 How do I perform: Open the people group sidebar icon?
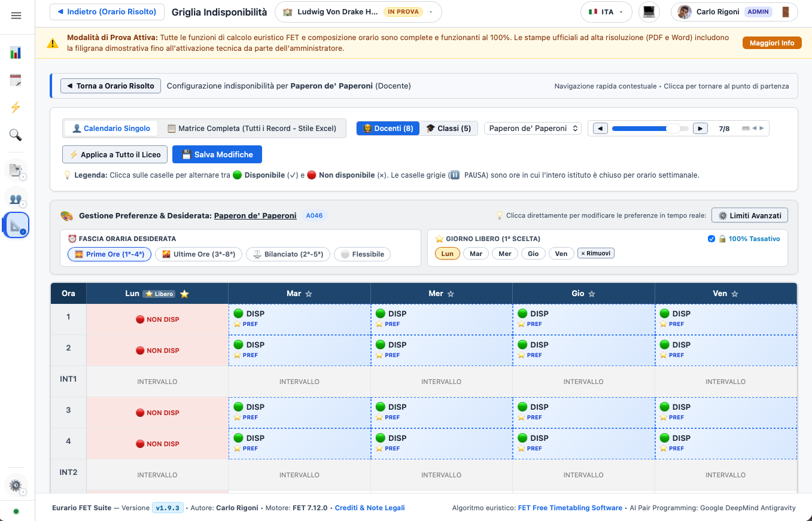16,198
